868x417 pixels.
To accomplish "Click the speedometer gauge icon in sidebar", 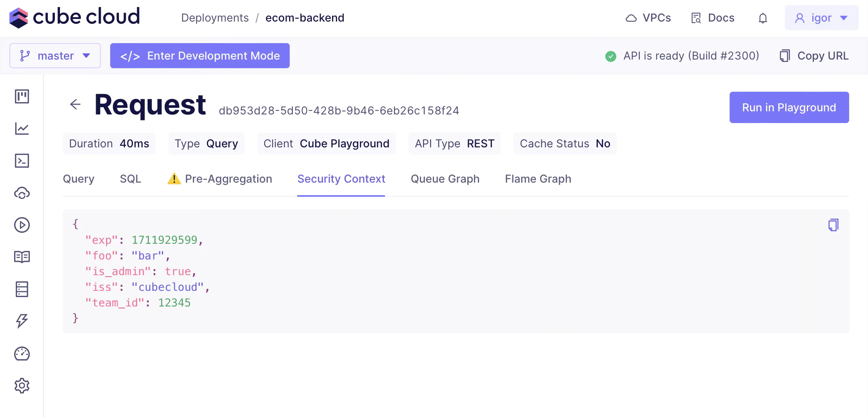I will pos(22,354).
